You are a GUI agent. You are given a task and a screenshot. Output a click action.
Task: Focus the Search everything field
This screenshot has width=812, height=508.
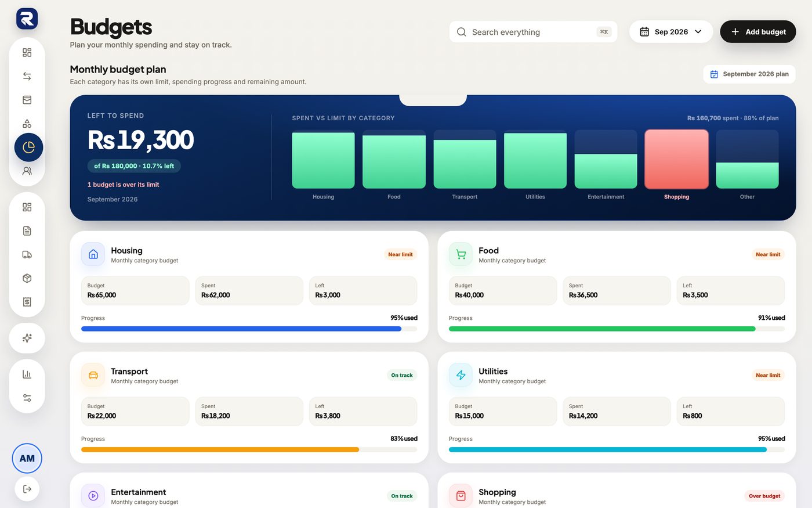(x=533, y=32)
